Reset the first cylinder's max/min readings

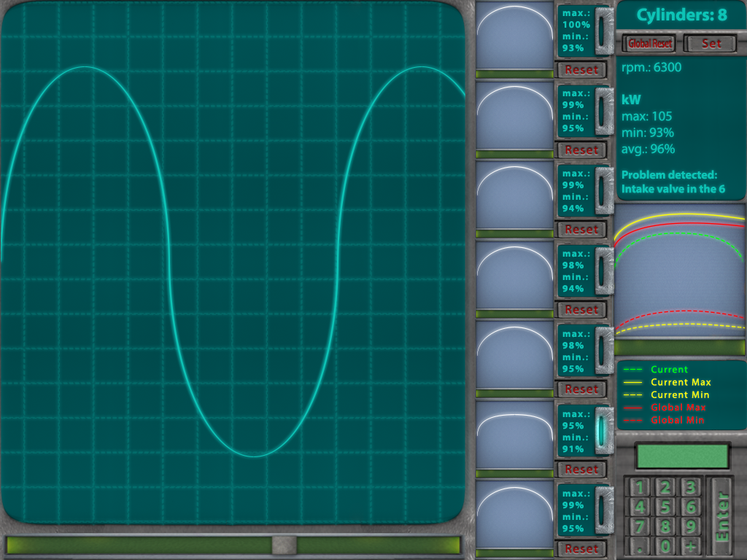click(x=581, y=70)
